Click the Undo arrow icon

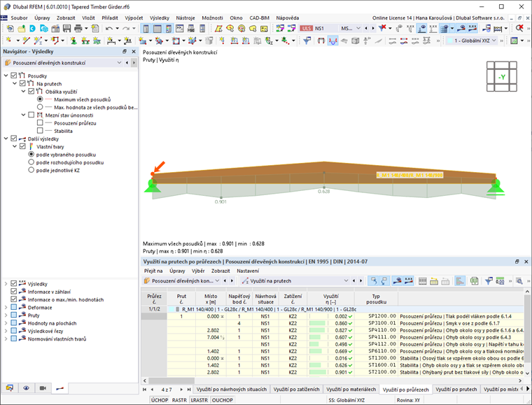[x=110, y=29]
